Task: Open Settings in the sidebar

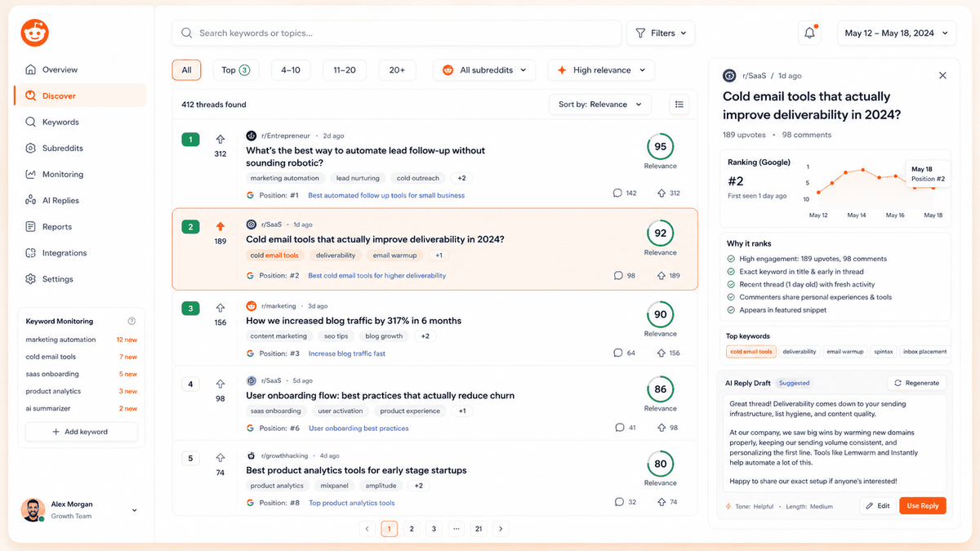Action: [x=80, y=279]
